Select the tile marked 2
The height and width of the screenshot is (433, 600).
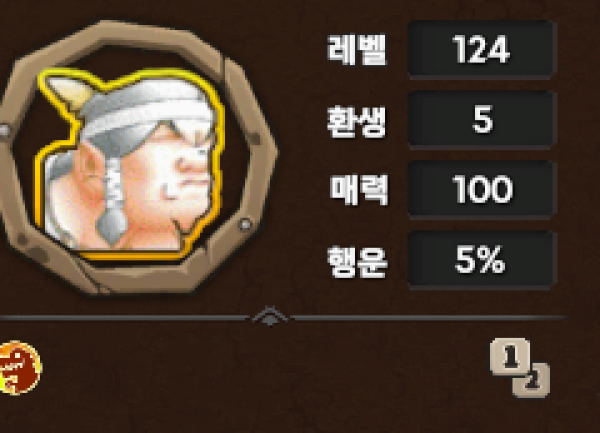pos(533,381)
